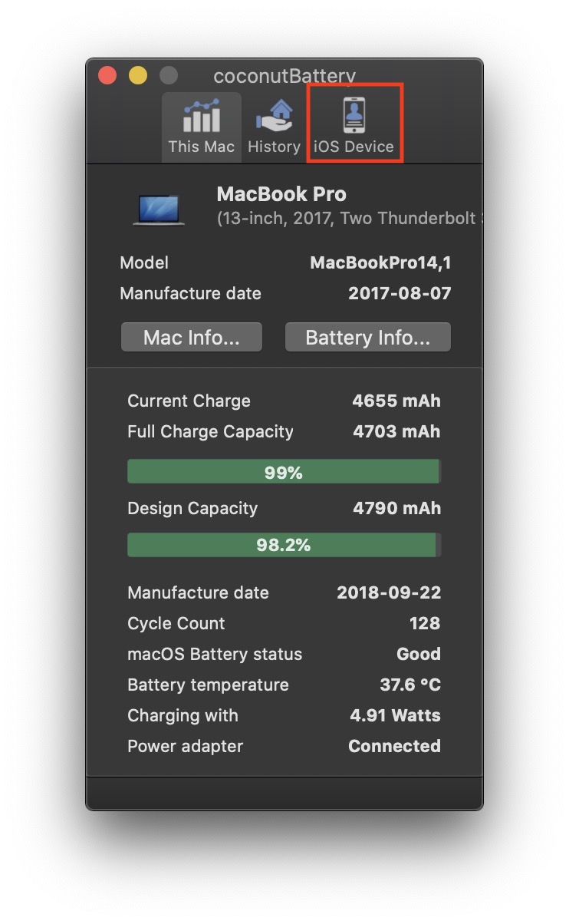
Task: Click the Connected power adapter status
Action: 394,747
